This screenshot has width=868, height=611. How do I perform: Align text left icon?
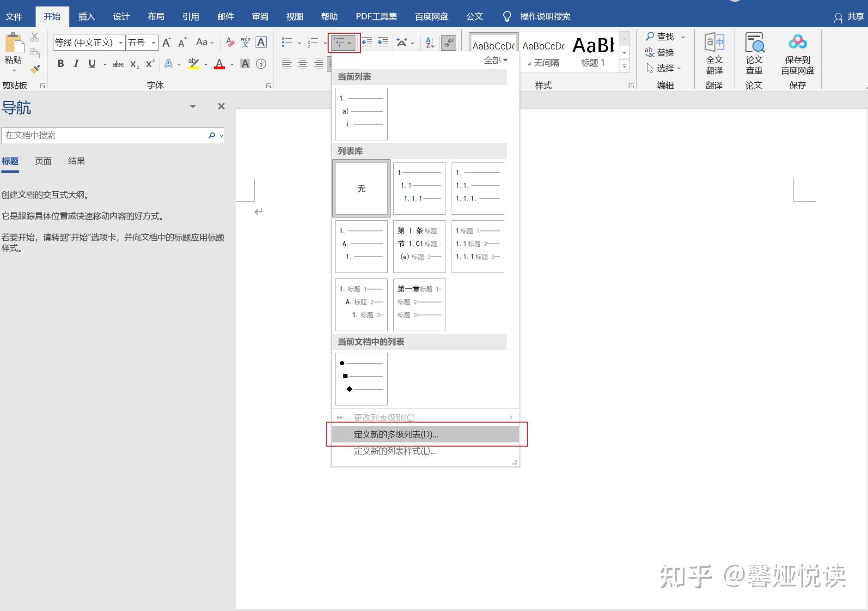coord(287,64)
